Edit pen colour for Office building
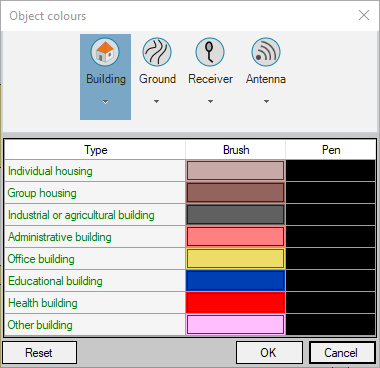 331,259
